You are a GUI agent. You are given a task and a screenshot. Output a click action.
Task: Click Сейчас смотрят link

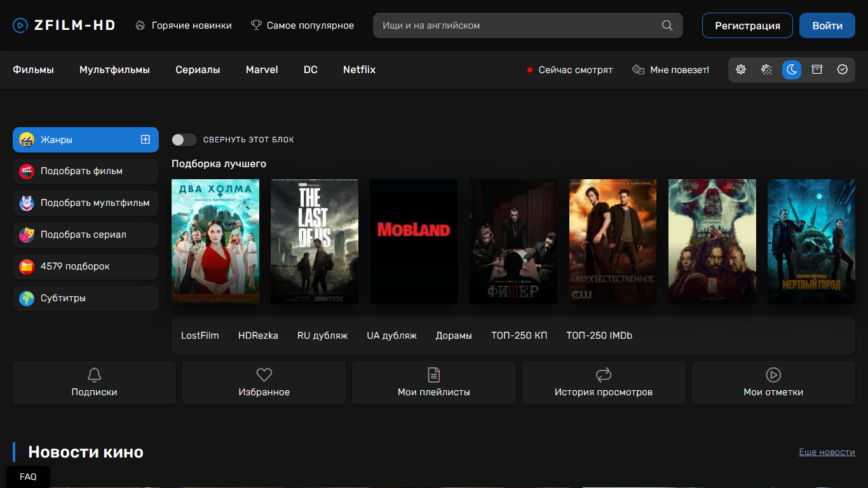pyautogui.click(x=570, y=70)
